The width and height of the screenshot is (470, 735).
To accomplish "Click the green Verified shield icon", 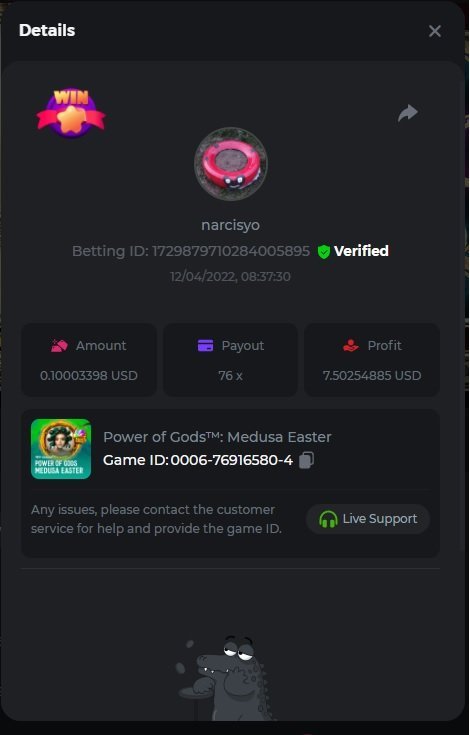I will click(323, 252).
